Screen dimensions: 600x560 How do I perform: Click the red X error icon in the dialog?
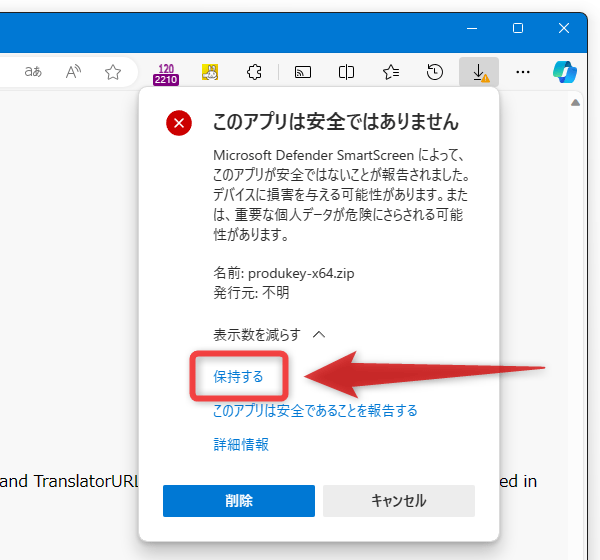click(179, 123)
